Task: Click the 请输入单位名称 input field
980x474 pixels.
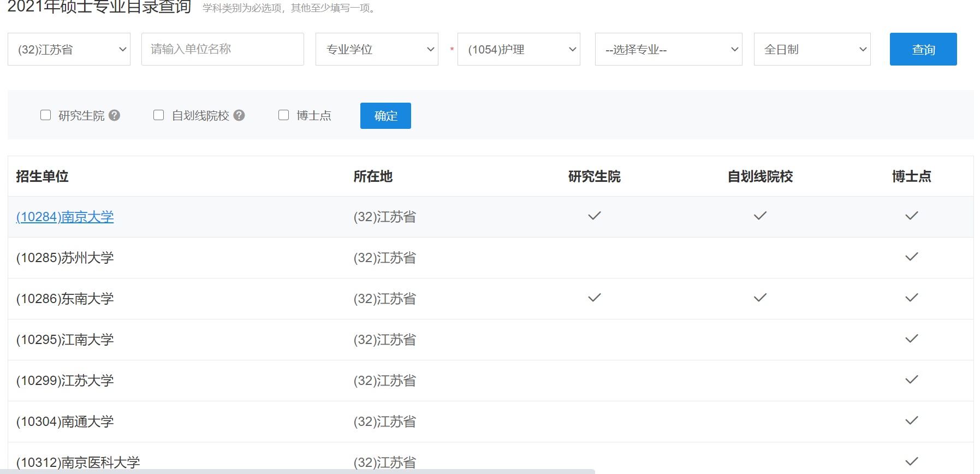Action: coord(223,49)
